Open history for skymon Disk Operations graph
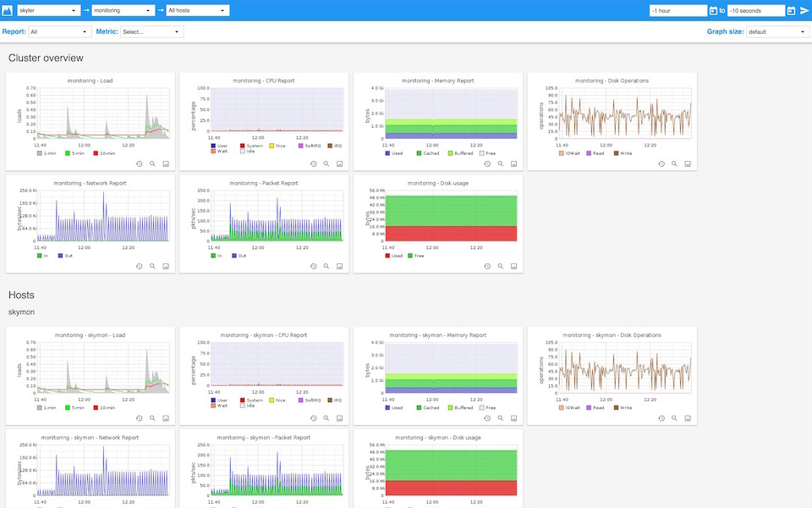Image resolution: width=812 pixels, height=508 pixels. tap(661, 418)
